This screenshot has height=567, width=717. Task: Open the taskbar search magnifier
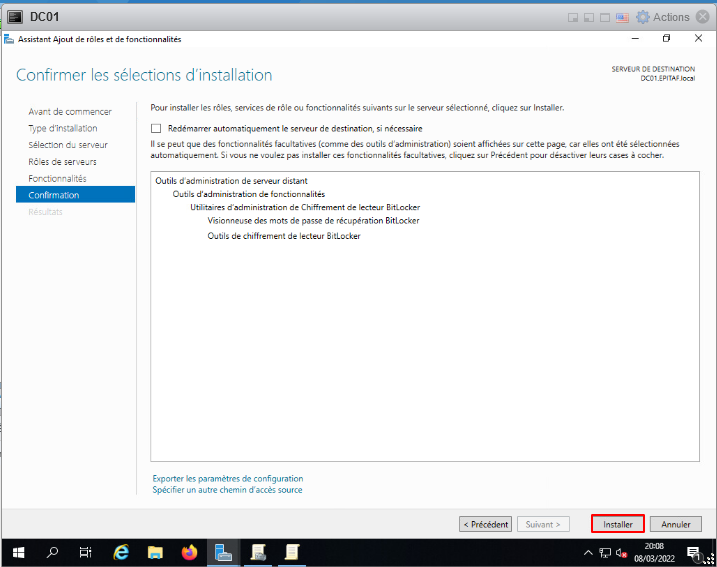tap(53, 552)
